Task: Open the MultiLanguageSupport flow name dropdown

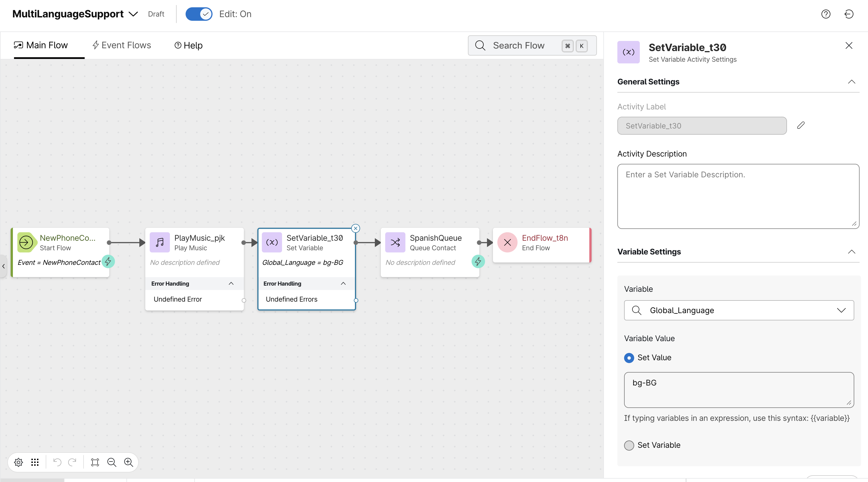Action: [133, 14]
